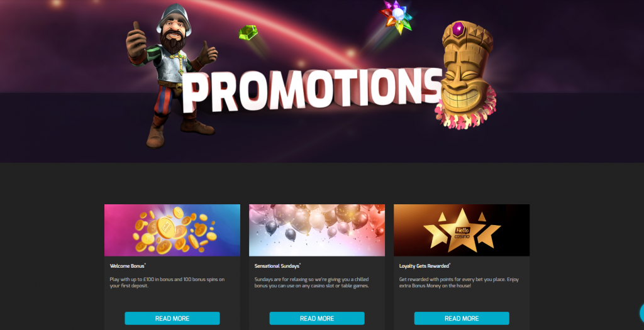Click READ MORE under Sensational Sundays
Viewport: 644px width, 330px height.
coord(317,318)
